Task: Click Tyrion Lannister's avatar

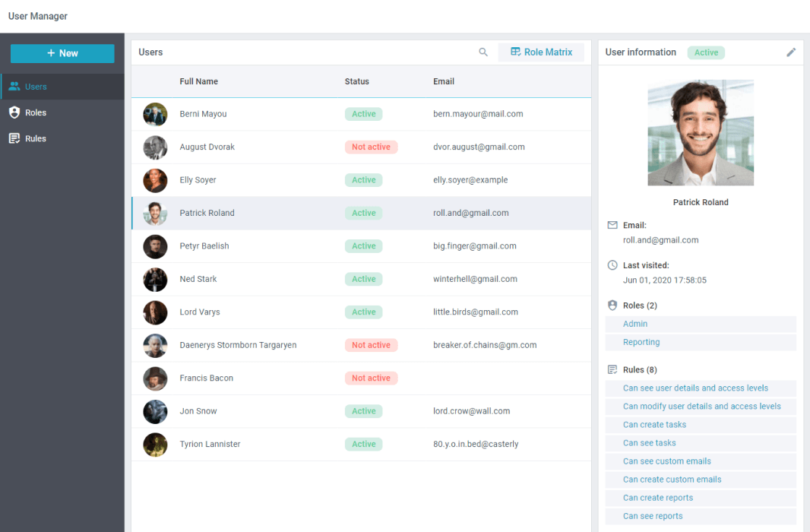Action: [x=155, y=445]
